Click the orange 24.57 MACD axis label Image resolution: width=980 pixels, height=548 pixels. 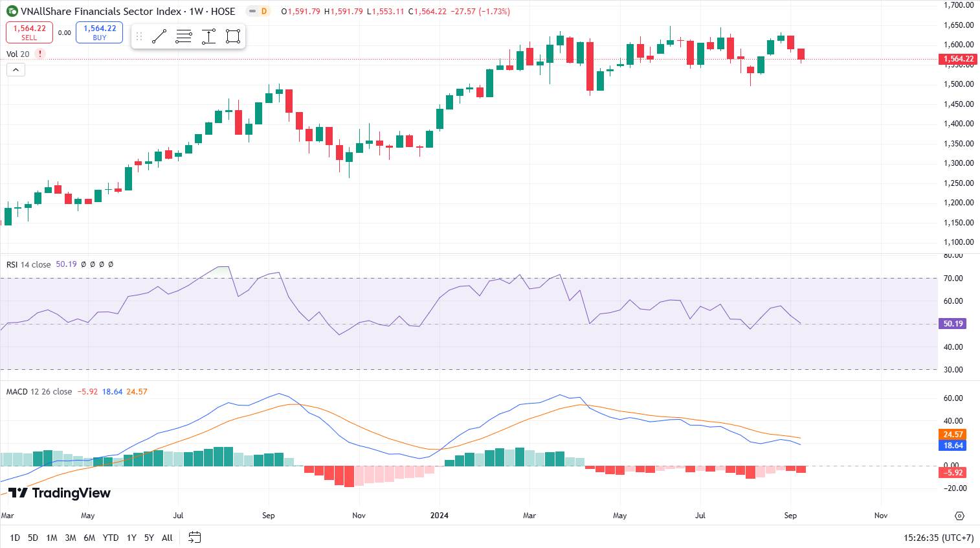click(x=952, y=435)
